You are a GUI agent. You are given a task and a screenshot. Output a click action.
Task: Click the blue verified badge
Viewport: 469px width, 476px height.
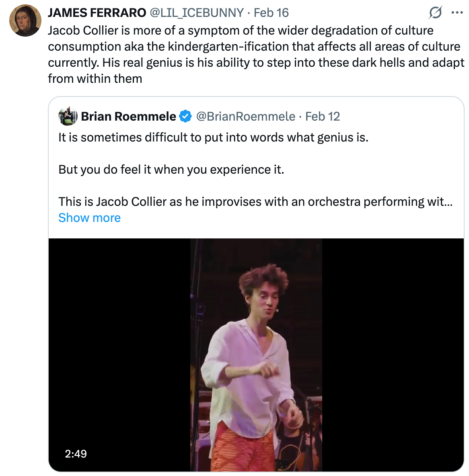185,117
